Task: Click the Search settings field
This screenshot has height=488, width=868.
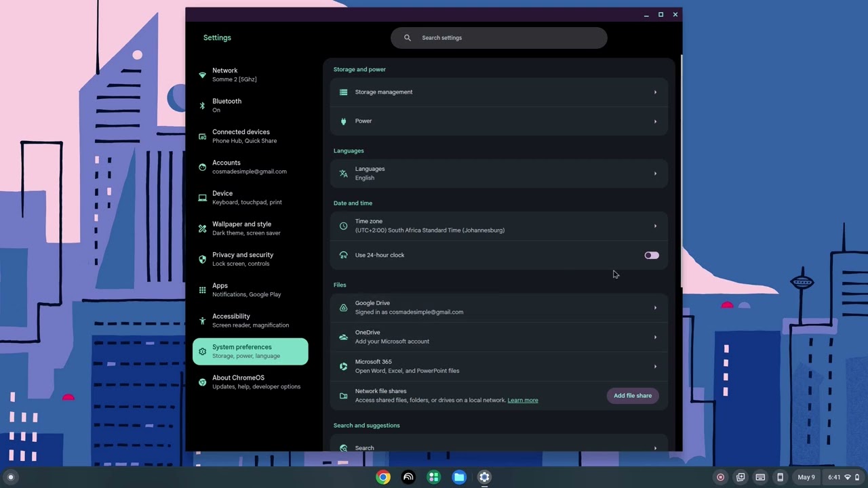Action: click(x=499, y=38)
